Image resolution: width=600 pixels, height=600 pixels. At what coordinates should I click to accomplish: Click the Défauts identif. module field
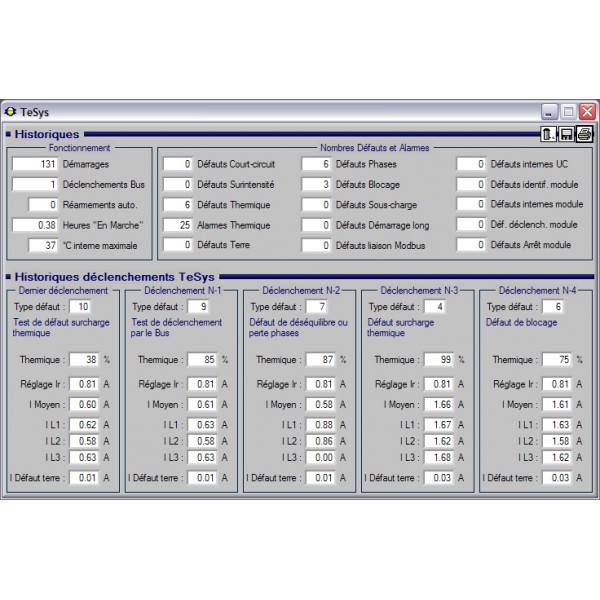pos(471,184)
